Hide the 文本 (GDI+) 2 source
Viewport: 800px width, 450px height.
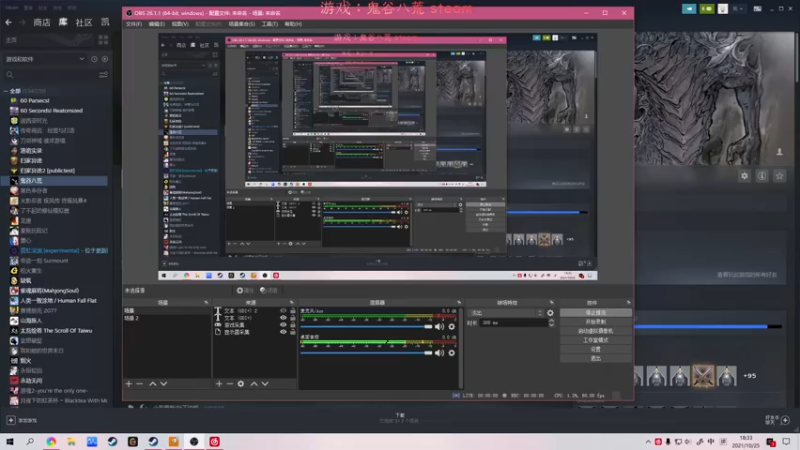283,311
